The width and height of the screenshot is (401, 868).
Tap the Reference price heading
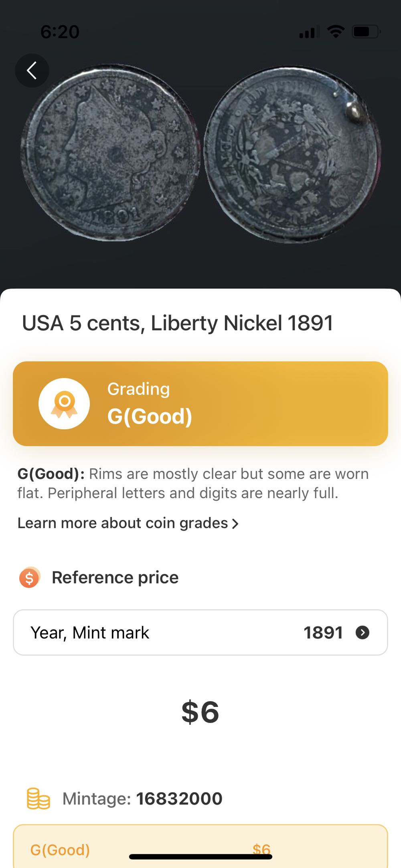click(x=115, y=577)
